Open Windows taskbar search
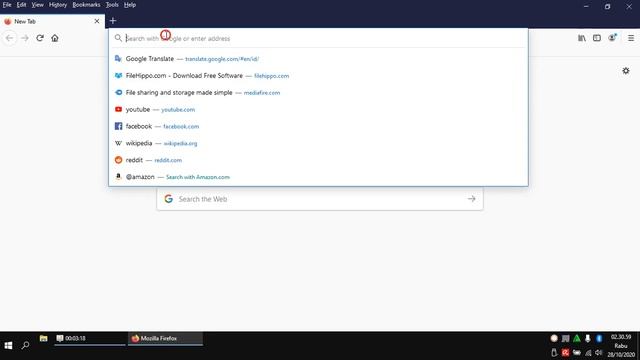This screenshot has height=360, width=640. 25,345
